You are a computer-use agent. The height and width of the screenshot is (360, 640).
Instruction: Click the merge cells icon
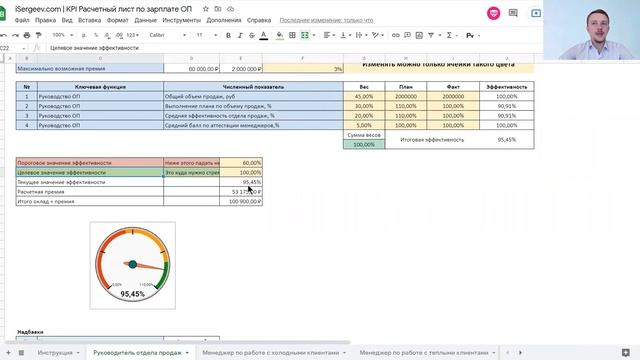(x=305, y=36)
